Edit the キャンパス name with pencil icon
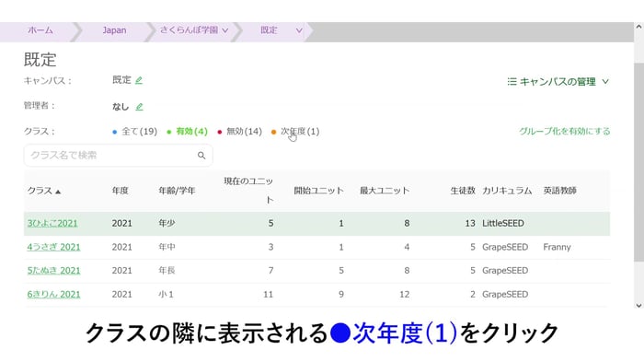 point(139,80)
